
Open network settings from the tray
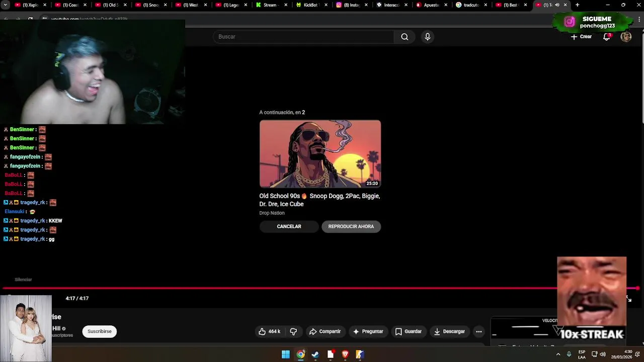[595, 354]
